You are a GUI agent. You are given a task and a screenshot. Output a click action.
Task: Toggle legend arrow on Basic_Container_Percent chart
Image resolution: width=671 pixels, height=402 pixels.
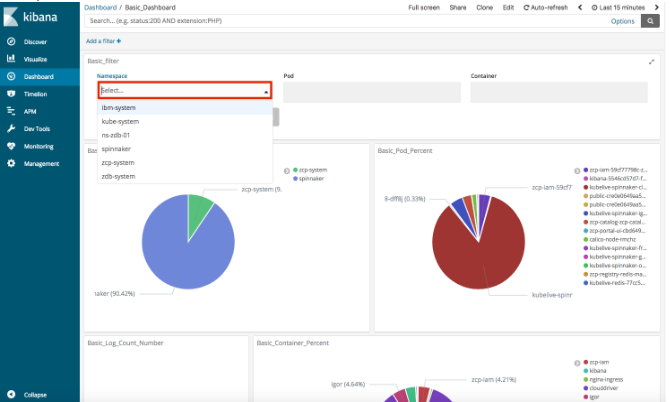(577, 363)
